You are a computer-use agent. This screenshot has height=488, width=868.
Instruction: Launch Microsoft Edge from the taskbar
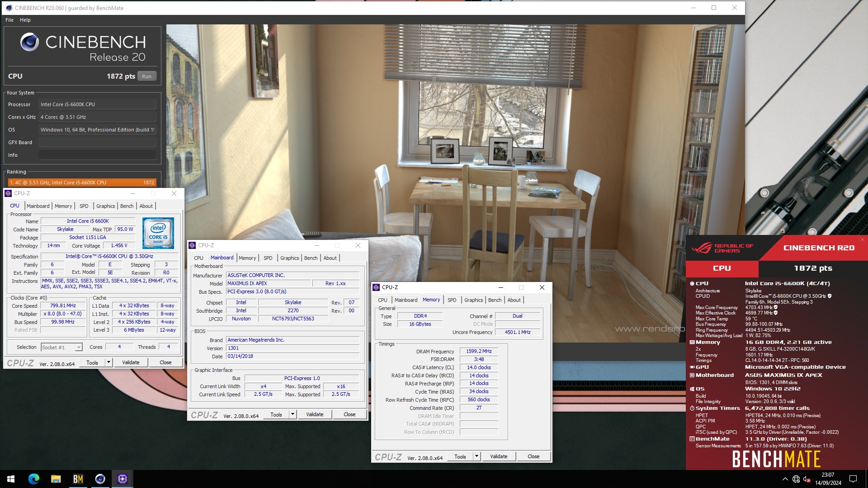tap(34, 479)
